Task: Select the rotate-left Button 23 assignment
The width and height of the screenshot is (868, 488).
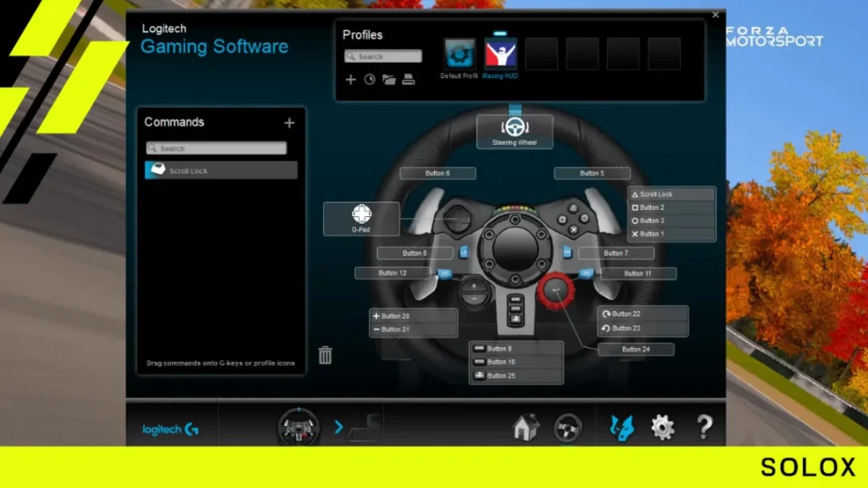Action: 643,328
